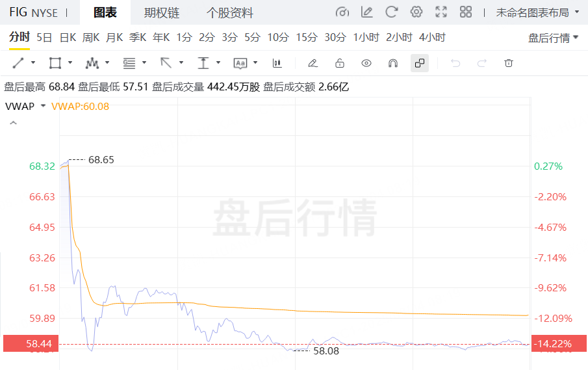Image resolution: width=588 pixels, height=370 pixels.
Task: Toggle the drawing lock icon
Action: (339, 63)
